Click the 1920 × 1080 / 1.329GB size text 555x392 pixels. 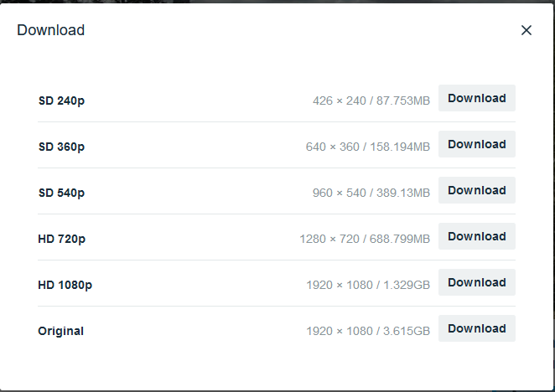pyautogui.click(x=367, y=285)
